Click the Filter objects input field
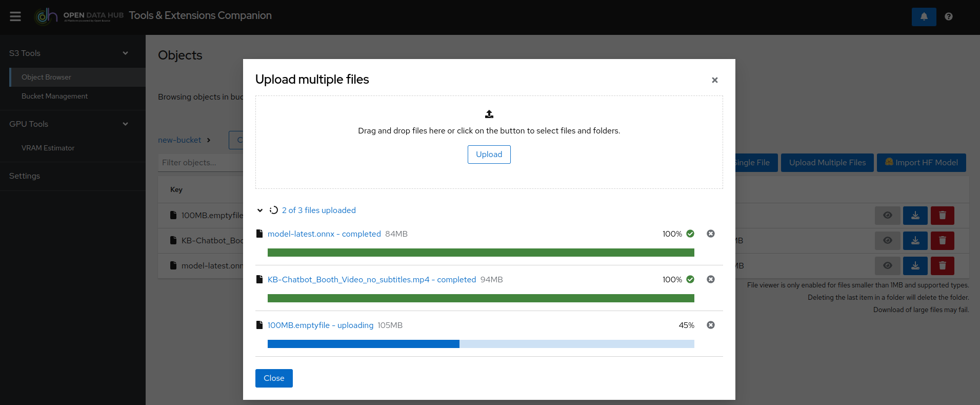 201,163
